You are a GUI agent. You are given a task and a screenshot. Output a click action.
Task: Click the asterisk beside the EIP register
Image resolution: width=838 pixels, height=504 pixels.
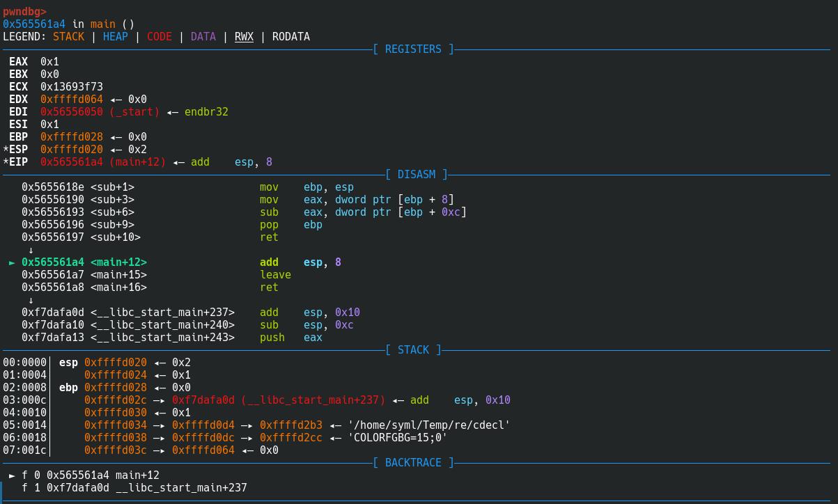(6, 162)
